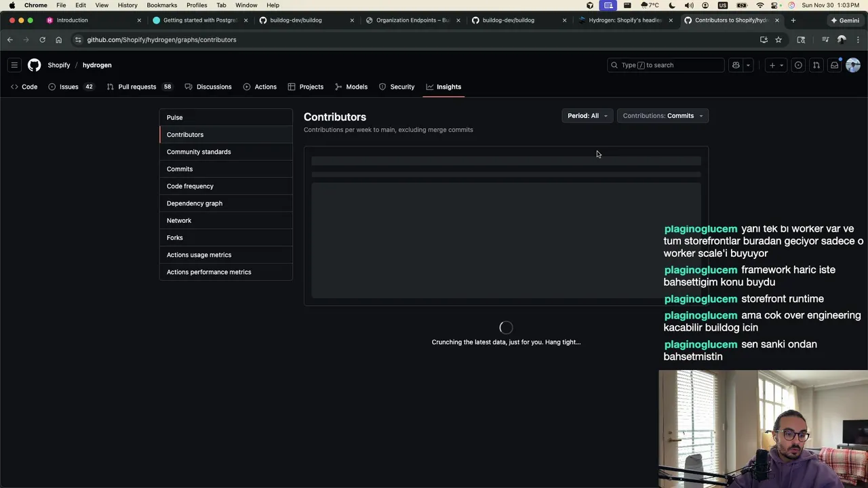
Task: Open Community standards in sidebar
Action: click(x=226, y=152)
